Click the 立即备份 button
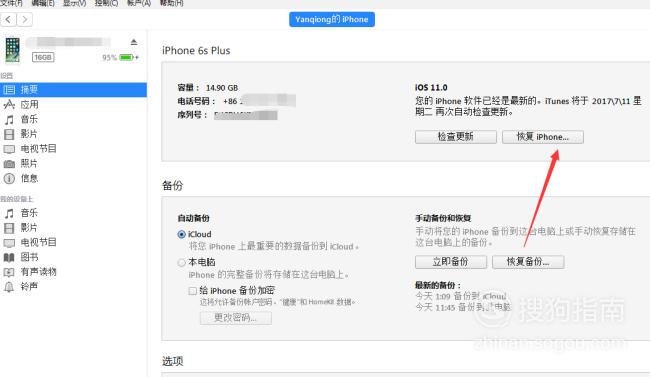Viewport: 650px width, 377px height. coord(451,262)
